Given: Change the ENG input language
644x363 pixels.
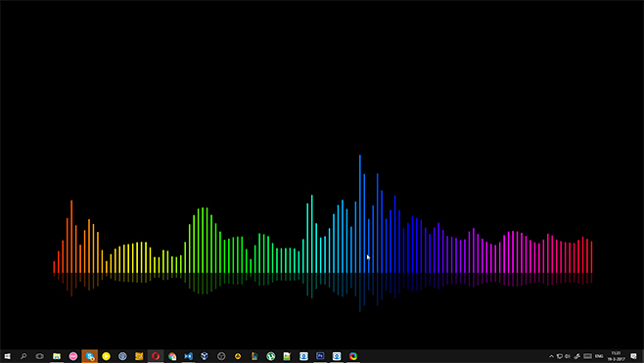Looking at the screenshot, I should pyautogui.click(x=599, y=356).
